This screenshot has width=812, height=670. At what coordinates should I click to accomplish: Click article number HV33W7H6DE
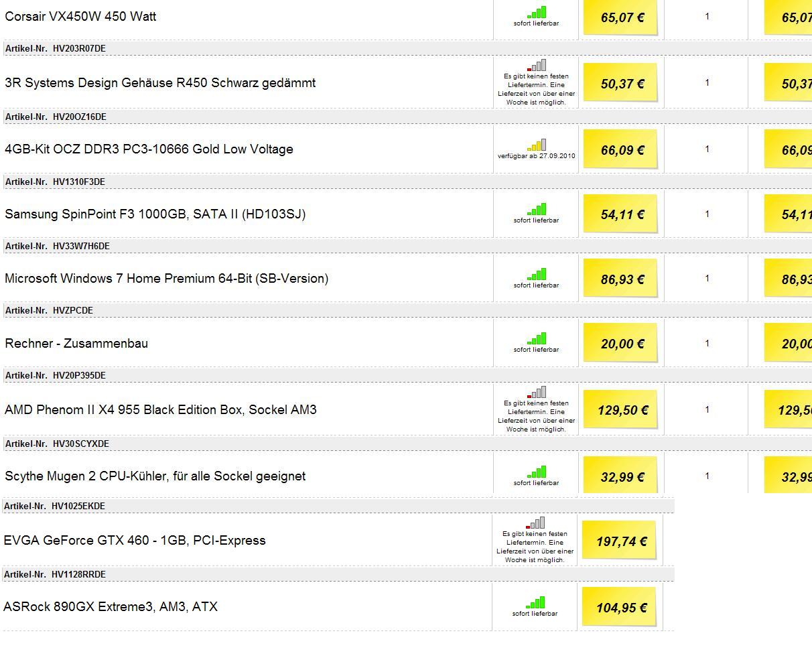pos(81,246)
